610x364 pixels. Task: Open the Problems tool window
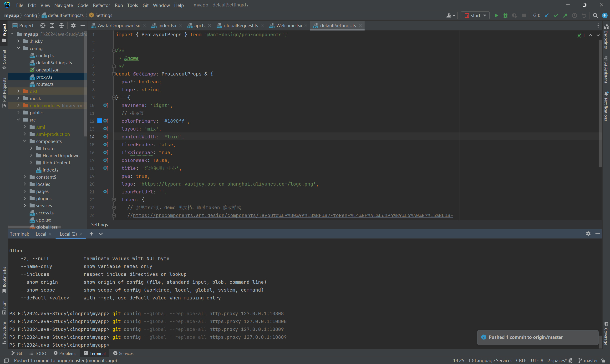click(65, 354)
